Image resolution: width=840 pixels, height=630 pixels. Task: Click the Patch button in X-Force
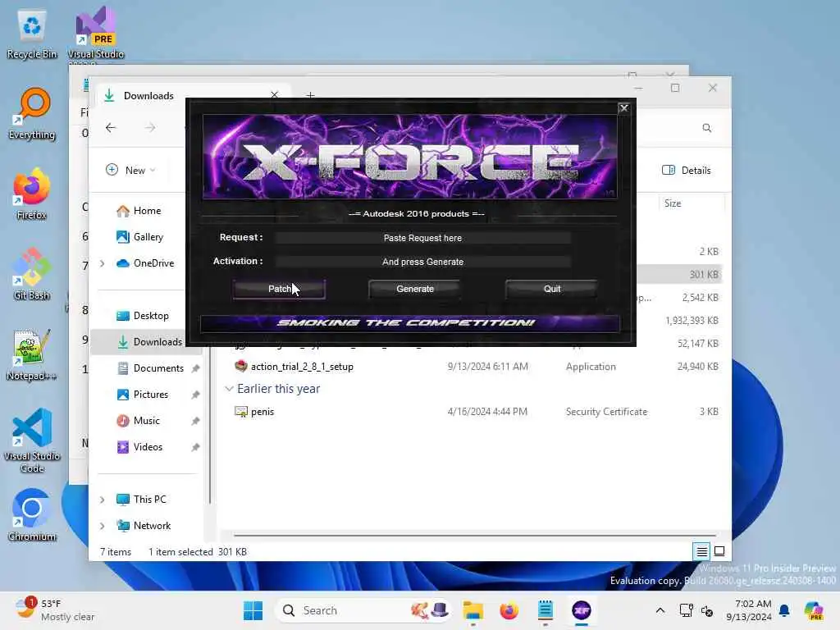279,289
